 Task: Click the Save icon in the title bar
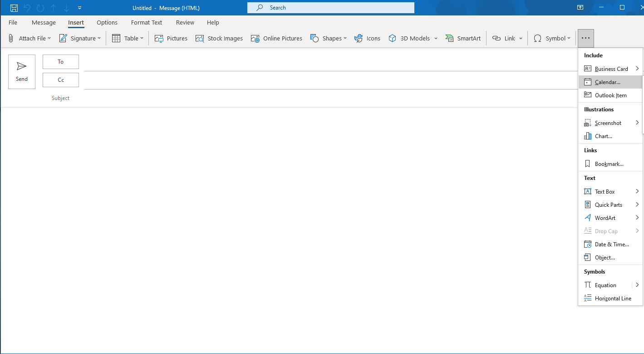pos(14,8)
